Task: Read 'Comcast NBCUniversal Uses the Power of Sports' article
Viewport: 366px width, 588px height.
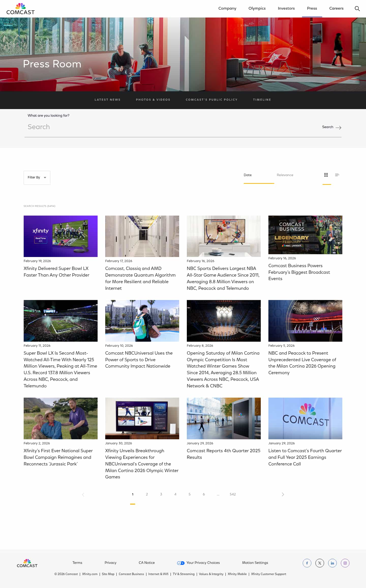Action: [139, 359]
